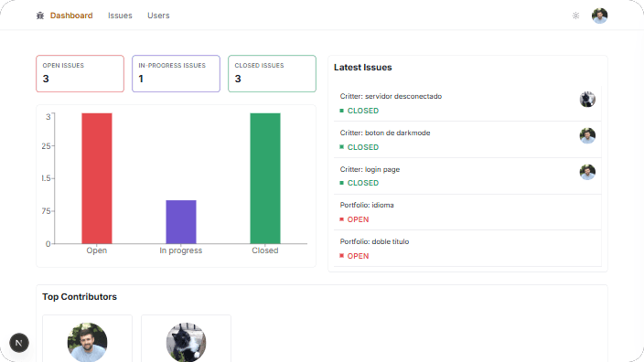Open issue 'Critter: login page'
Viewport: 644px width, 362px height.
(x=370, y=169)
